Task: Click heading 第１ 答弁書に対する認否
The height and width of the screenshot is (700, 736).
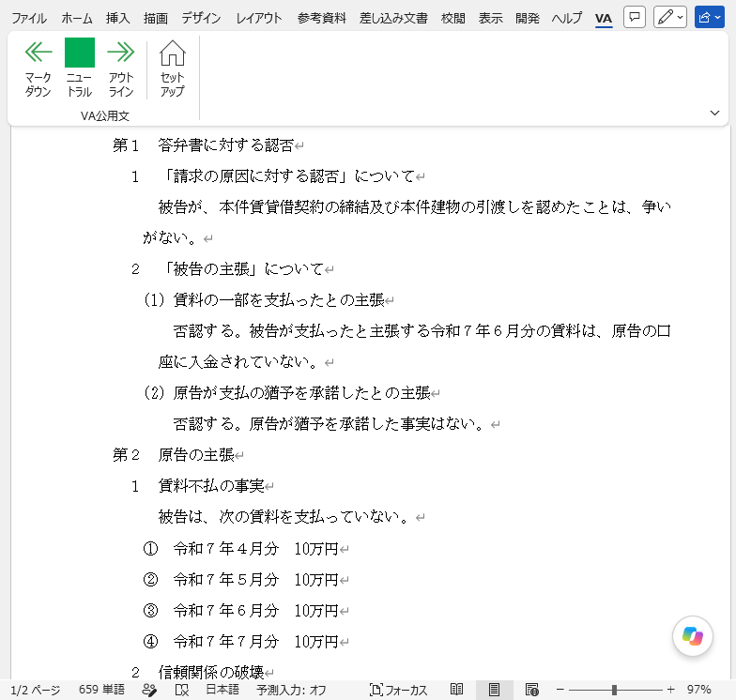Action: (203, 145)
